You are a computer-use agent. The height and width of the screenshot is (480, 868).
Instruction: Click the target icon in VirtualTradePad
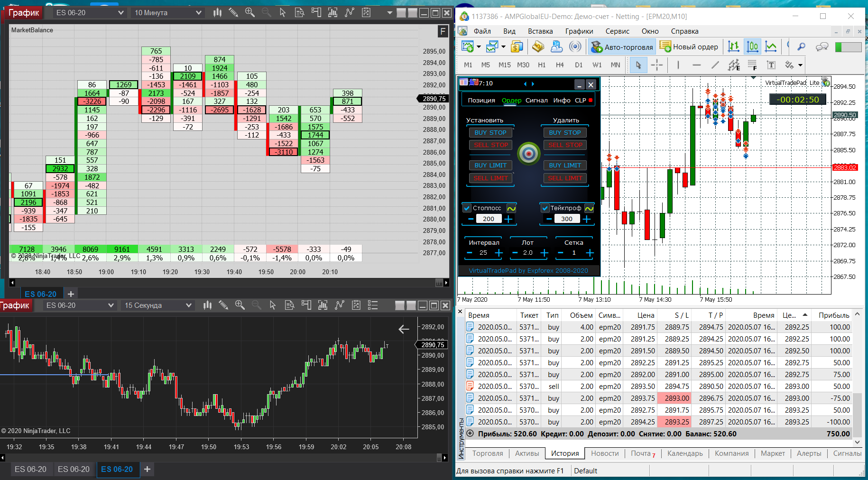tap(528, 153)
